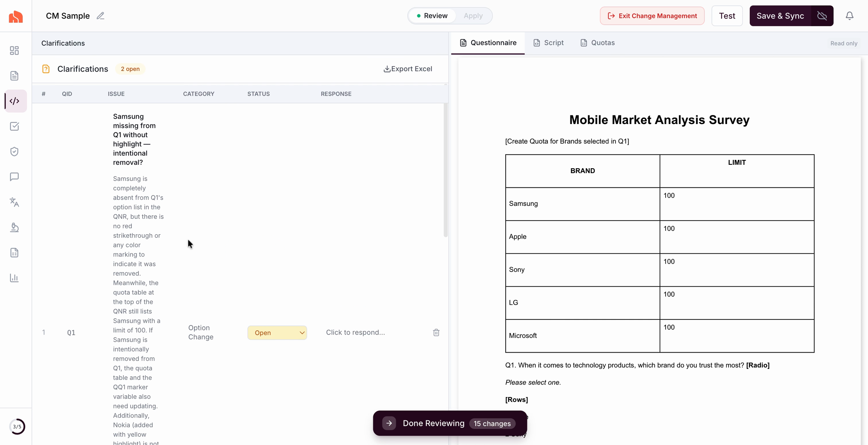Open the bar chart analytics sidebar icon
The width and height of the screenshot is (868, 445).
point(14,278)
